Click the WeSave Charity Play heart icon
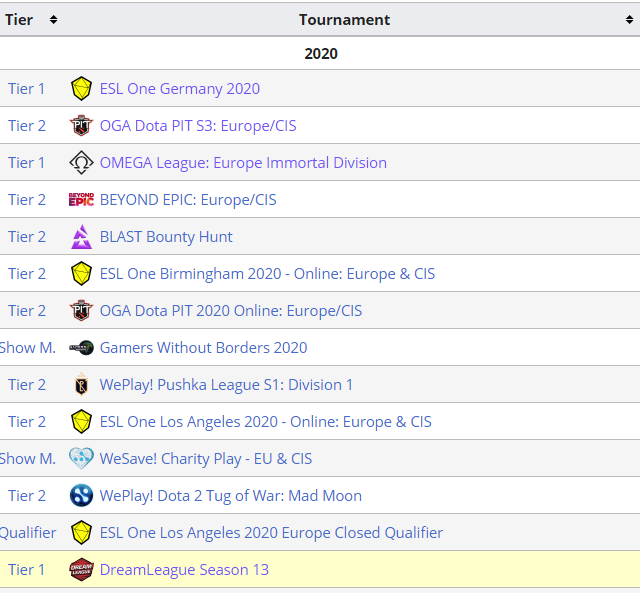 coord(81,459)
